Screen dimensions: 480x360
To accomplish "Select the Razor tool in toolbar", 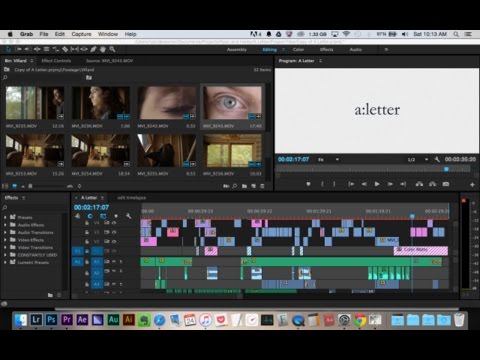I will pos(65,49).
